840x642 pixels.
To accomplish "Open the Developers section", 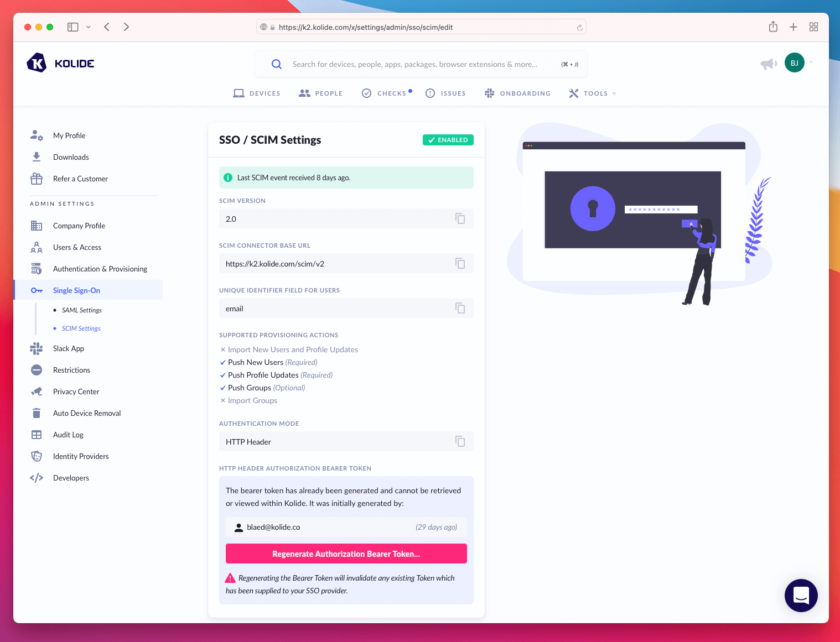I will click(71, 477).
